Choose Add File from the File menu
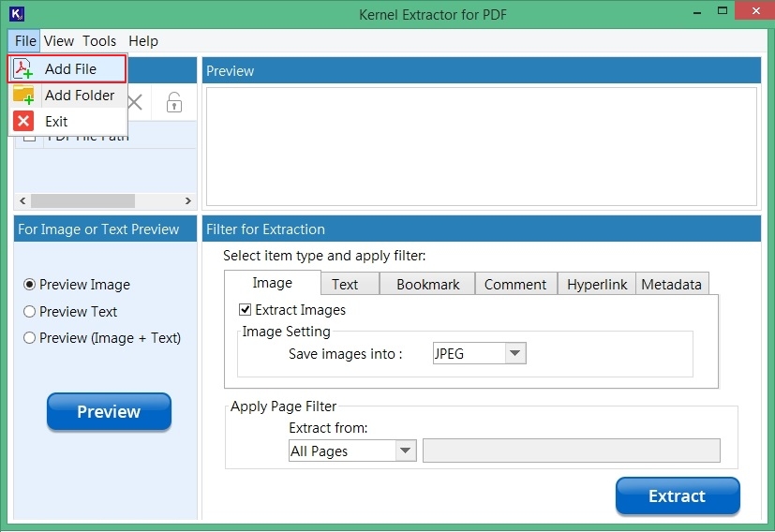Screen dimensions: 775x532 point(67,68)
